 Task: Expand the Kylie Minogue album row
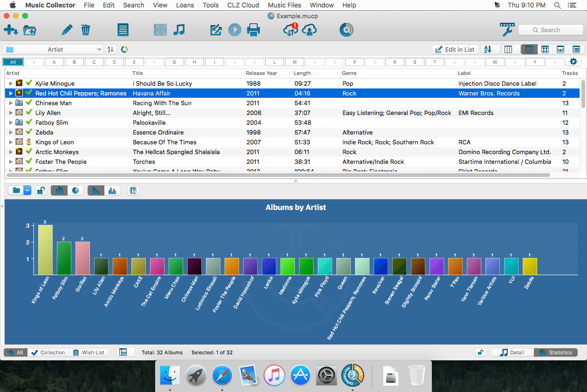coord(11,84)
